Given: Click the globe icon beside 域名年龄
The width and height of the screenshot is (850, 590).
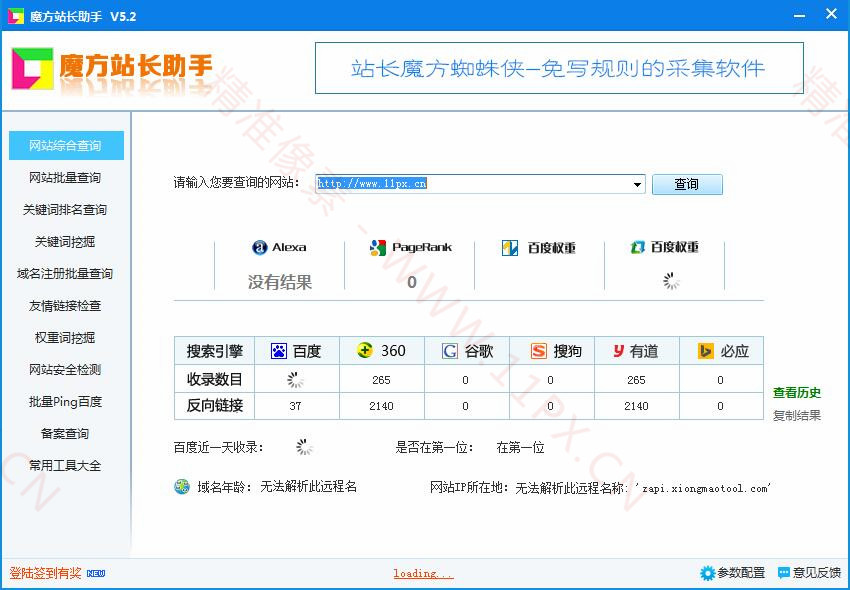Looking at the screenshot, I should tap(182, 486).
